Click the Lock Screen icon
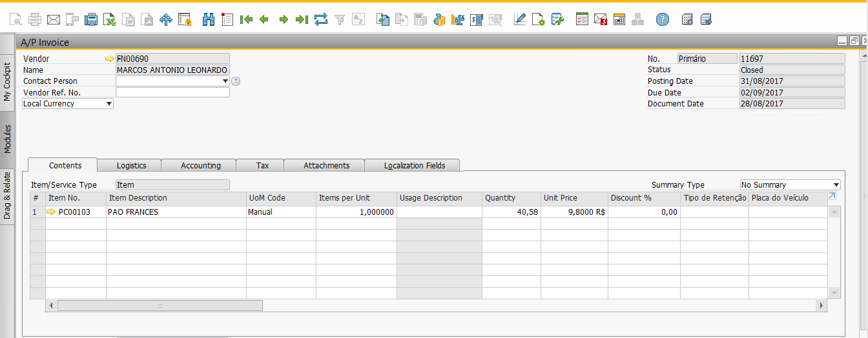 [x=185, y=19]
